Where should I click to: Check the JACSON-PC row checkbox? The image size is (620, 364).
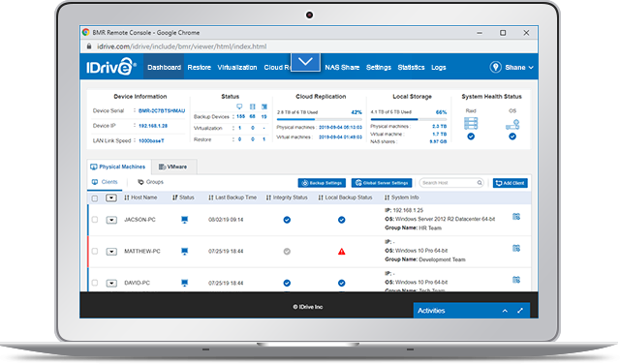click(95, 220)
